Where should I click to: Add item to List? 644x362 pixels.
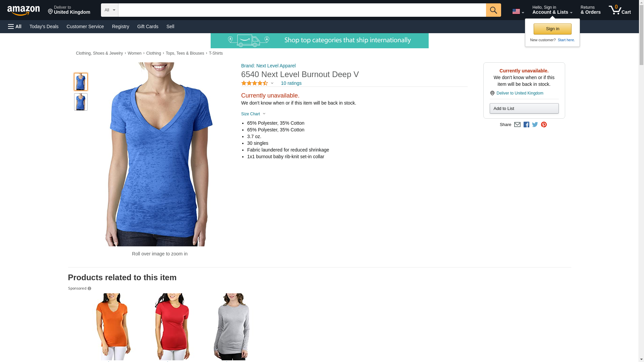pyautogui.click(x=524, y=108)
